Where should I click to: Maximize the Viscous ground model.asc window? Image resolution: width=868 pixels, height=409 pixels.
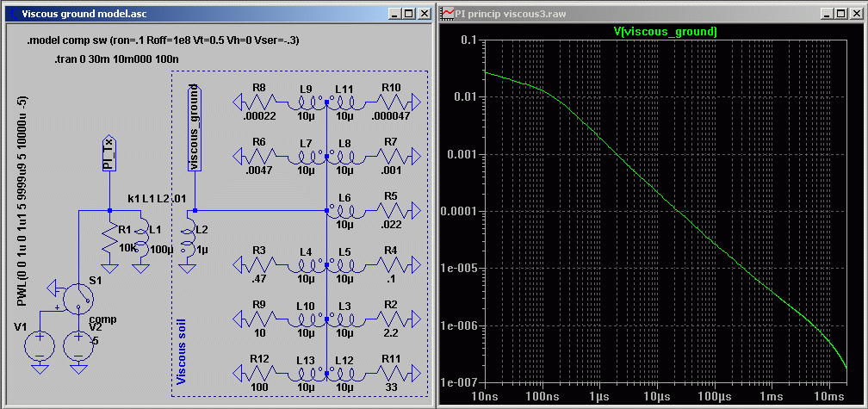pos(409,14)
